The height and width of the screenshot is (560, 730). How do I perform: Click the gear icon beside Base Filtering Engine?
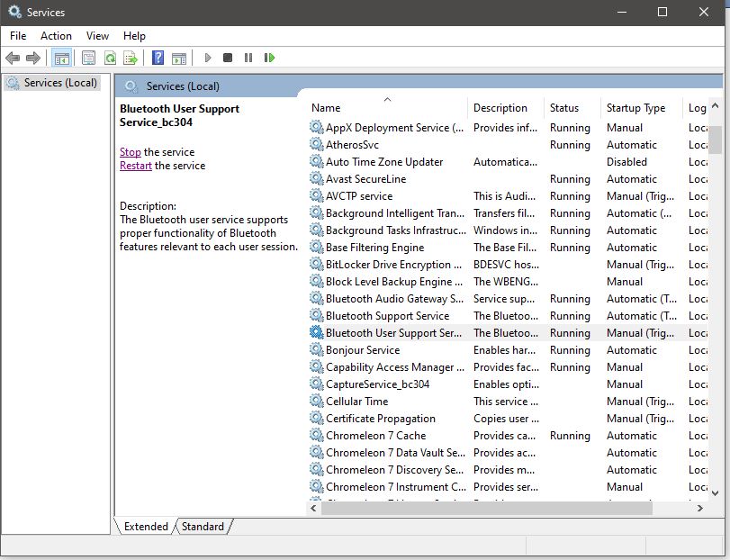point(317,248)
